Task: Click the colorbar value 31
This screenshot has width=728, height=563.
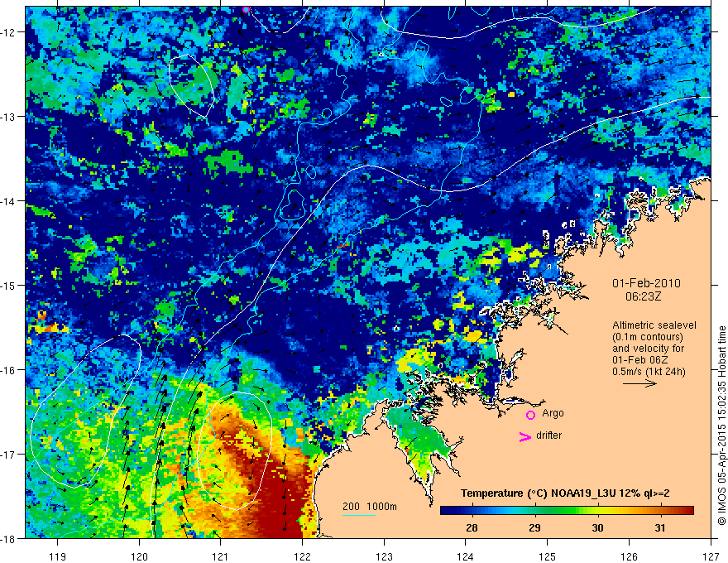Action: pyautogui.click(x=660, y=527)
